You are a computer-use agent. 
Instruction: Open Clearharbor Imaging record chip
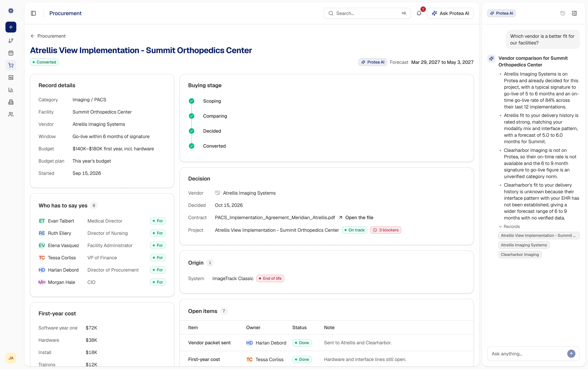(x=520, y=255)
